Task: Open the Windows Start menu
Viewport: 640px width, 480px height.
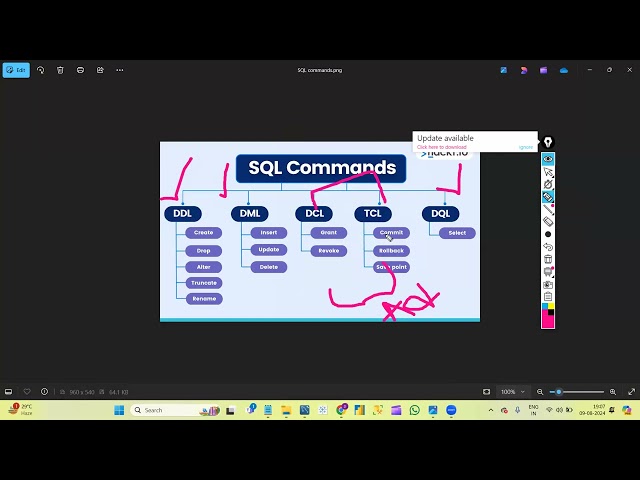Action: point(119,410)
